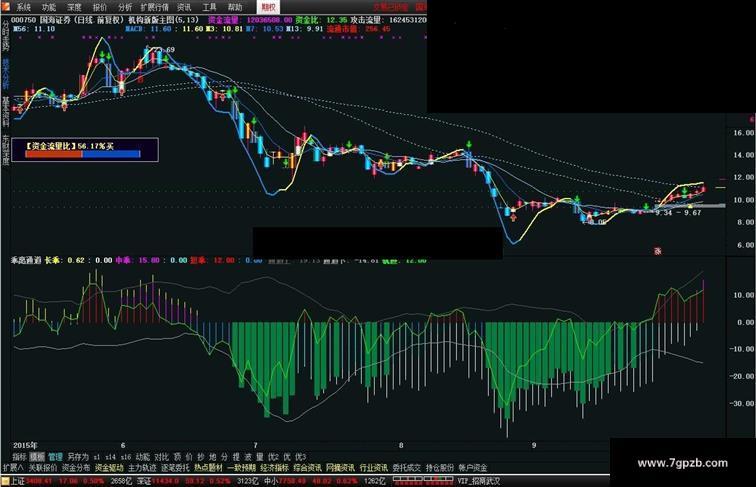Select the x1 zoom option
The image size is (756, 487).
point(97,456)
